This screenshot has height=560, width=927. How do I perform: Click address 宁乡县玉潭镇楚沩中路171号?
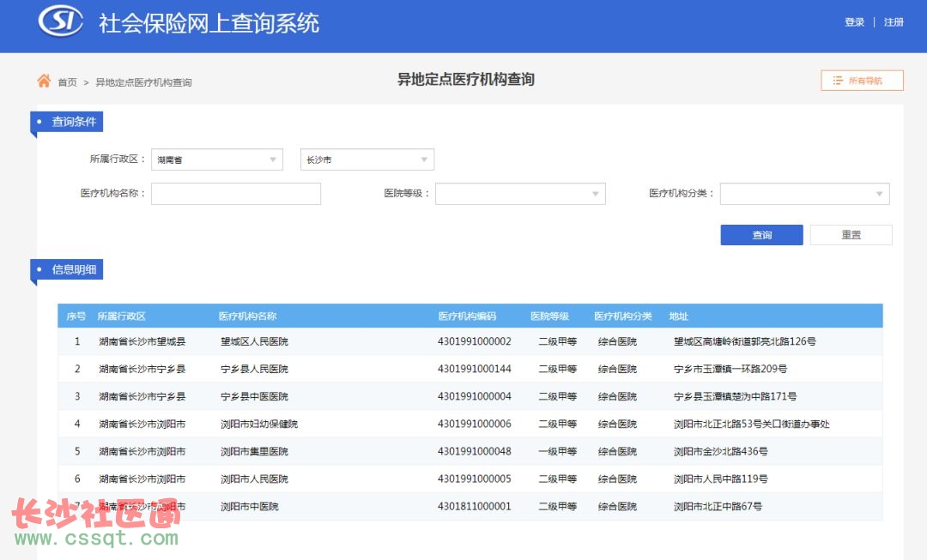[735, 396]
